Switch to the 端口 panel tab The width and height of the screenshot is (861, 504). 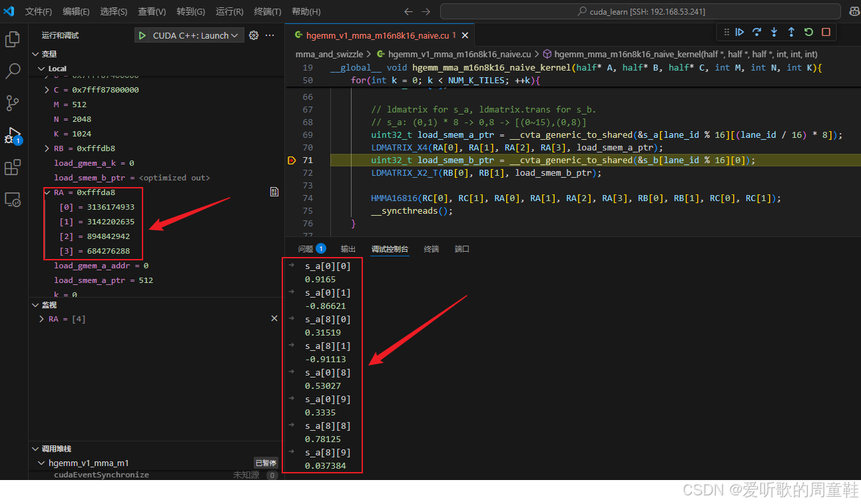tap(462, 248)
